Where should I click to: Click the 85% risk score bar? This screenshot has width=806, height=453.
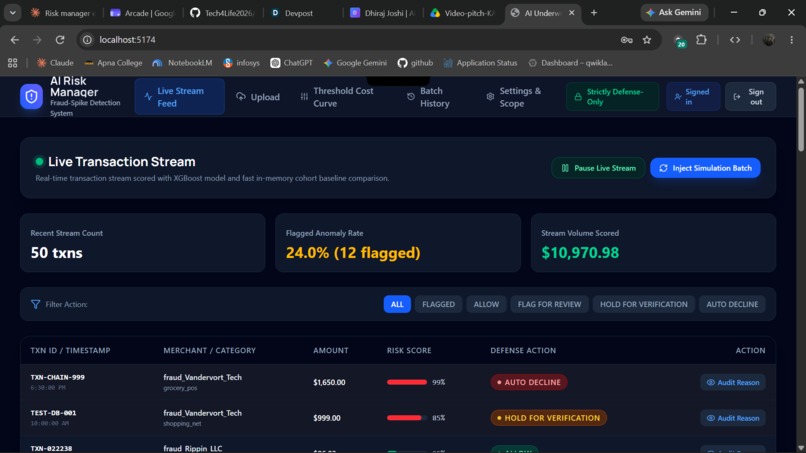[407, 418]
